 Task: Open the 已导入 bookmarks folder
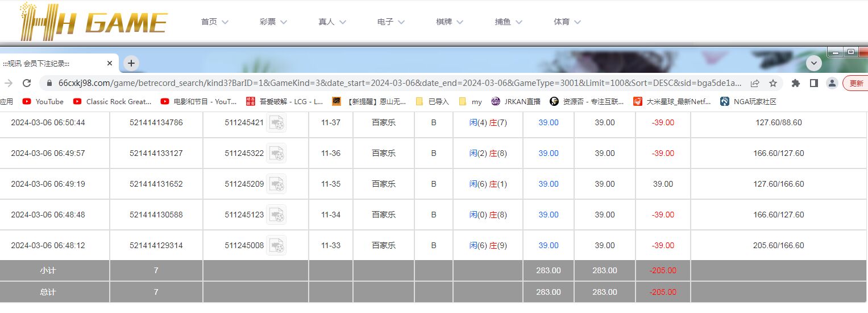pos(433,101)
